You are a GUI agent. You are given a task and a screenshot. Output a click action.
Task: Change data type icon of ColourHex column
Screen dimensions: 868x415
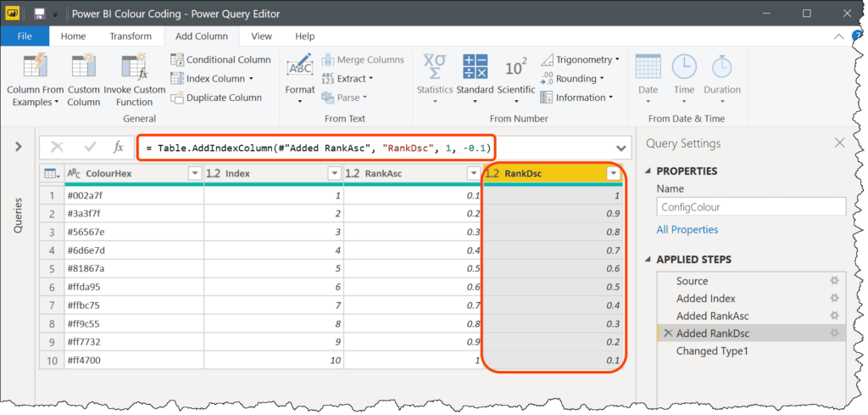pos(75,173)
